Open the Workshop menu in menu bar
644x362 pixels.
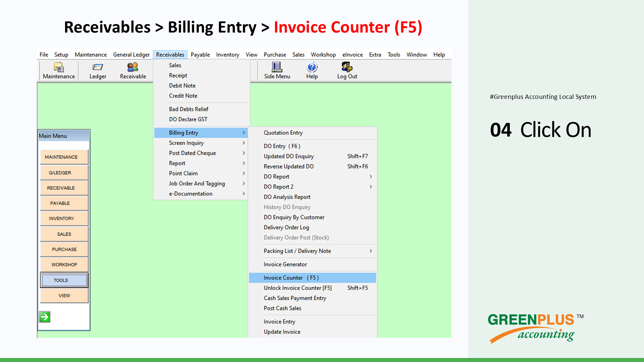pos(323,55)
